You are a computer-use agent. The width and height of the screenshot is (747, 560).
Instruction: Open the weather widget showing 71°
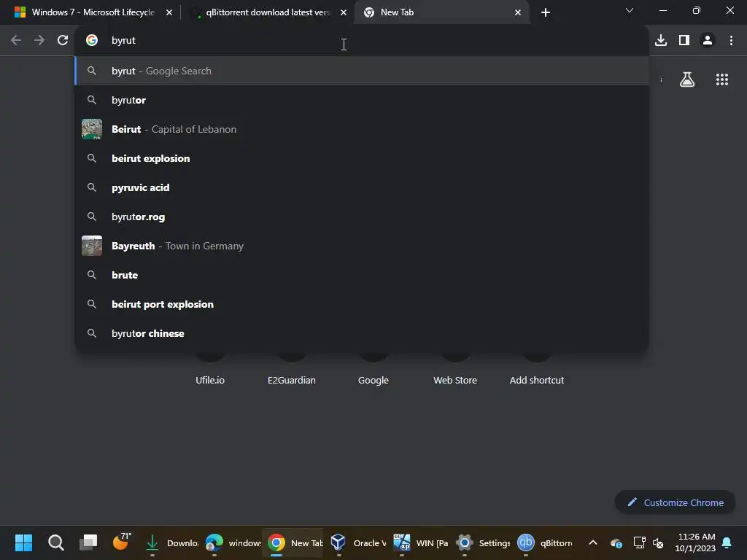tap(122, 542)
